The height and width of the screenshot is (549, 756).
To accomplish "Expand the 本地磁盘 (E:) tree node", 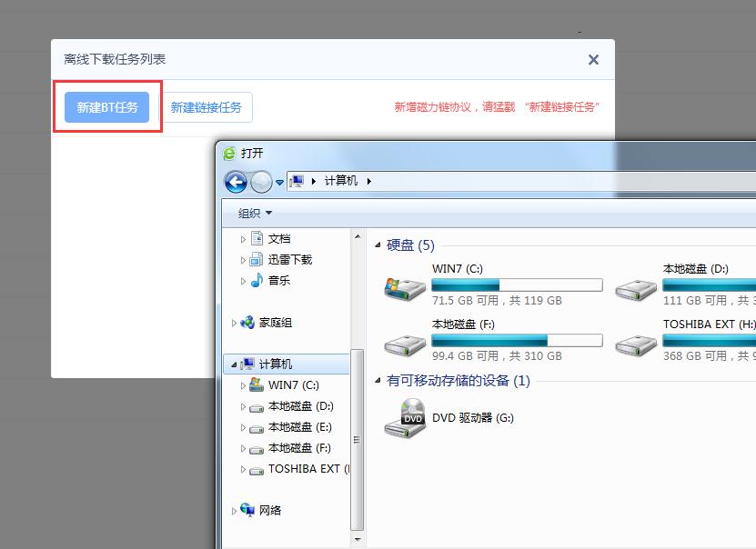I will pos(243,427).
